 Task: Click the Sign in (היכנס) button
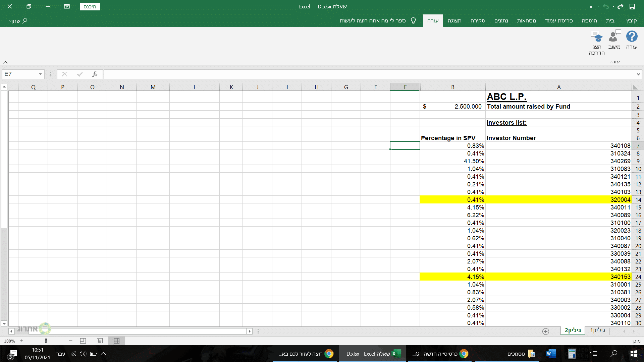90,7
